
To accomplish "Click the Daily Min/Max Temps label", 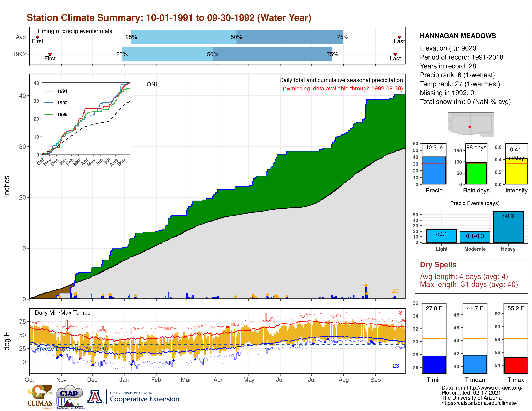I will (62, 313).
